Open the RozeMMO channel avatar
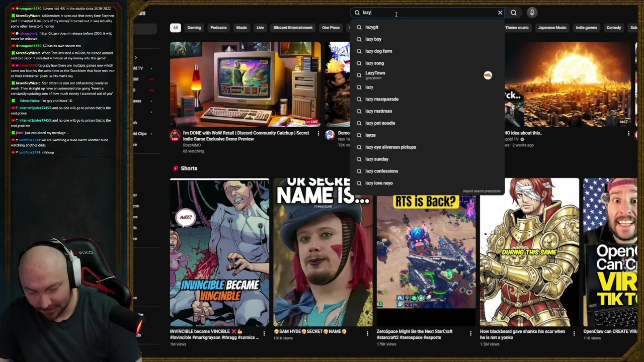644x362 pixels. click(175, 135)
